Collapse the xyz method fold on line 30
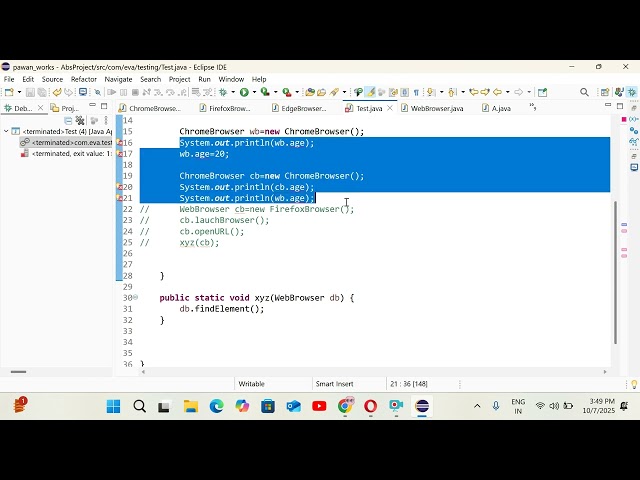This screenshot has height=480, width=640. pos(136,298)
